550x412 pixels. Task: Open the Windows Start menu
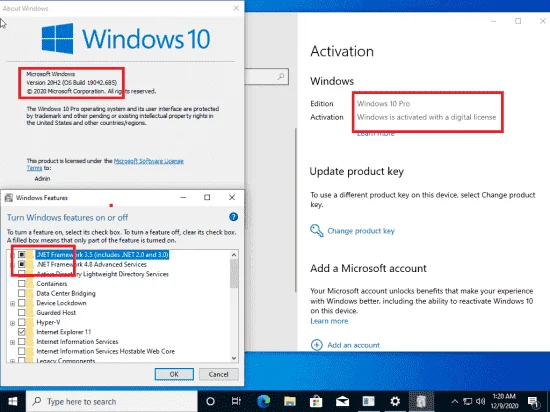click(13, 401)
